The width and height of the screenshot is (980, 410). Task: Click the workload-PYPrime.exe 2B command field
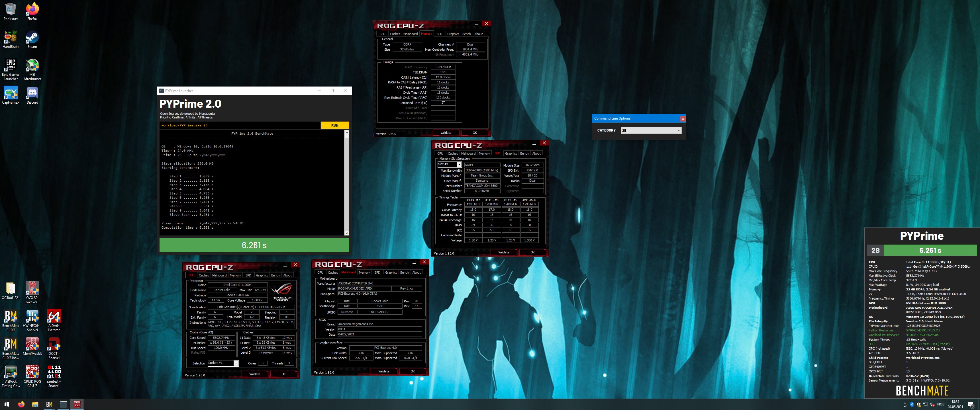pyautogui.click(x=240, y=125)
